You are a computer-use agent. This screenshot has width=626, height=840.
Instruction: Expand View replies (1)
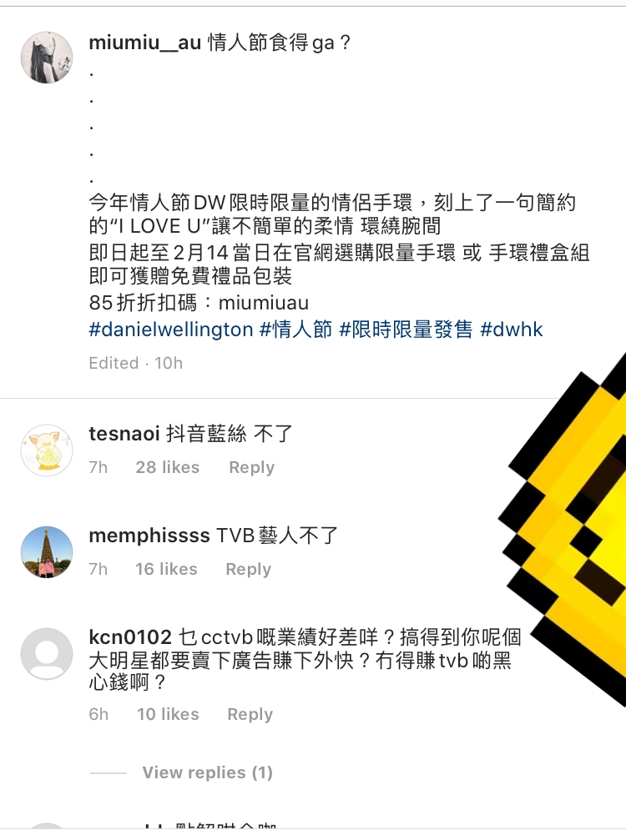[x=208, y=772]
